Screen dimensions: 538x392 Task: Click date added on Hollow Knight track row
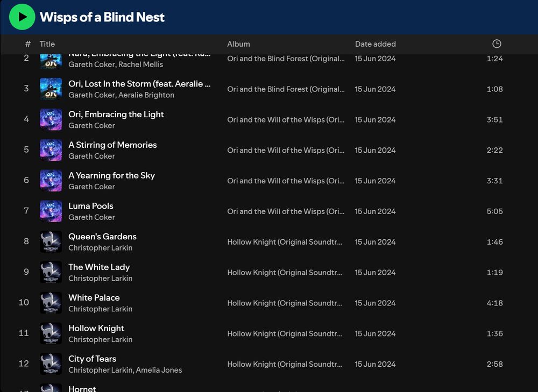pyautogui.click(x=376, y=333)
